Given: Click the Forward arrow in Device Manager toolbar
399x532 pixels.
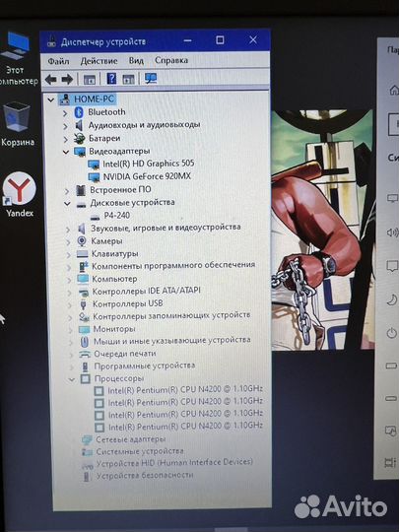Looking at the screenshot, I should click(x=67, y=80).
